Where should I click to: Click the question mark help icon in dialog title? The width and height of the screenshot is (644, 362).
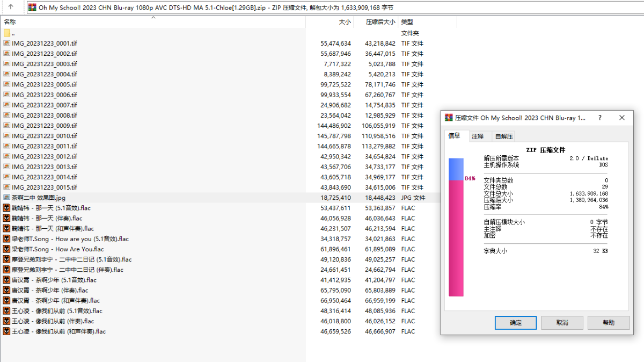[600, 118]
